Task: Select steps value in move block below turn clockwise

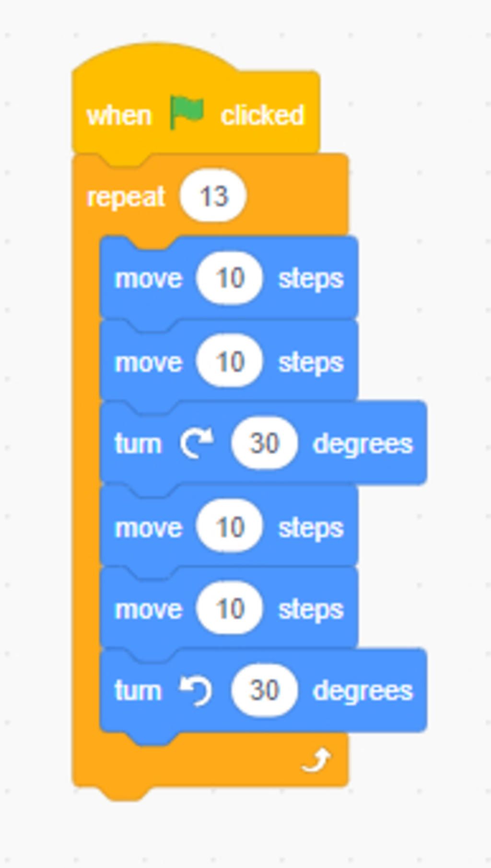Action: [x=230, y=527]
